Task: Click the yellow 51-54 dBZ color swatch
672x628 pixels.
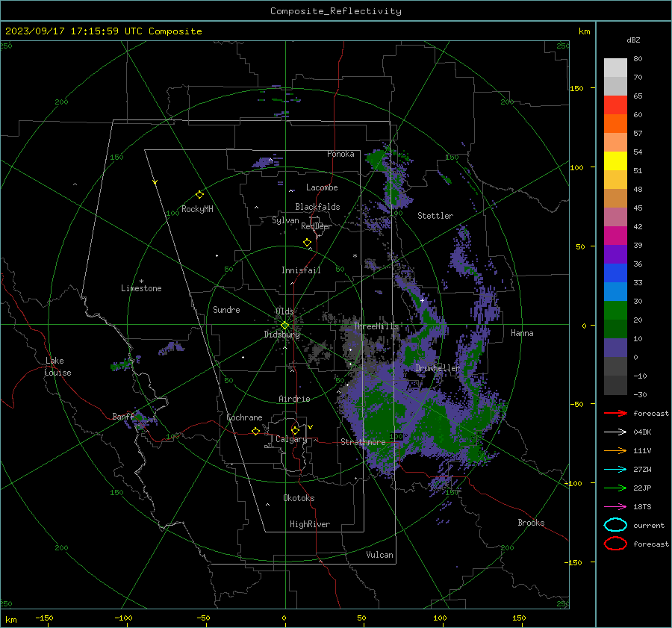Action: coord(615,161)
